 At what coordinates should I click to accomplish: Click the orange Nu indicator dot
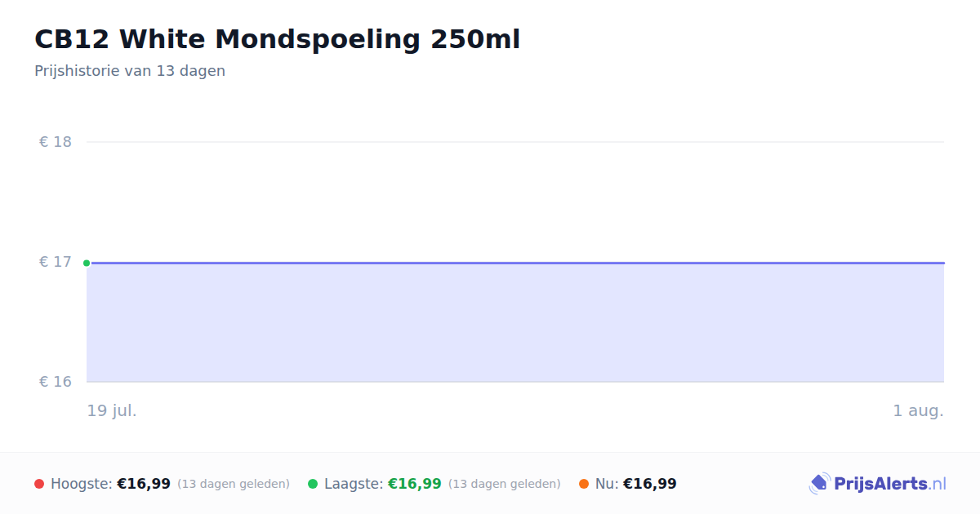(x=584, y=484)
